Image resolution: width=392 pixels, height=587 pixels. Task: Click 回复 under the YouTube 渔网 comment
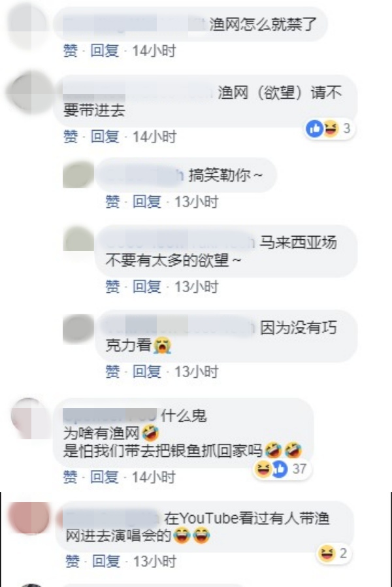[x=106, y=561]
